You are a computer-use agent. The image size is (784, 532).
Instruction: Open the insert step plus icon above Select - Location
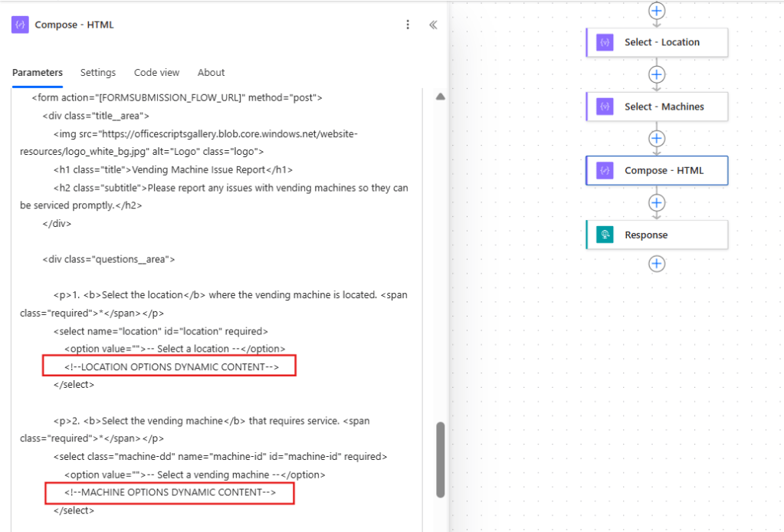[x=656, y=11]
